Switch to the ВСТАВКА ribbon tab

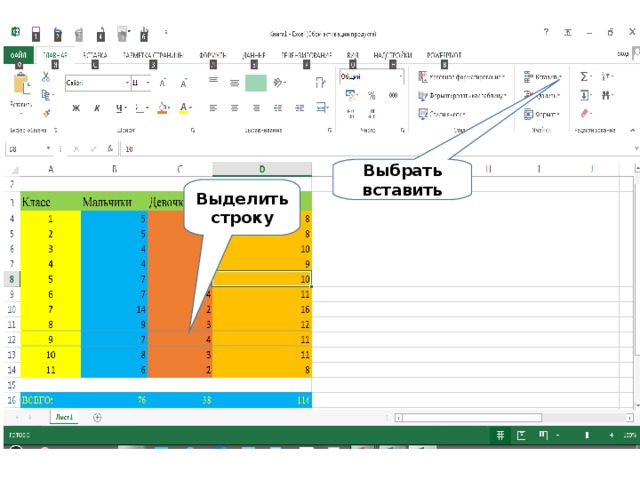click(96, 54)
